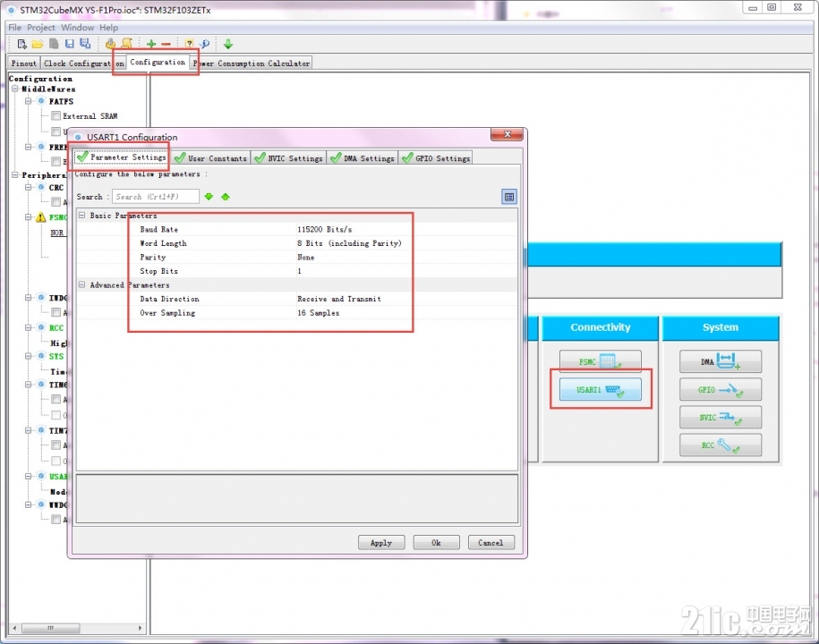Click the CRC peripheral node icon
Image resolution: width=819 pixels, height=644 pixels.
41,187
